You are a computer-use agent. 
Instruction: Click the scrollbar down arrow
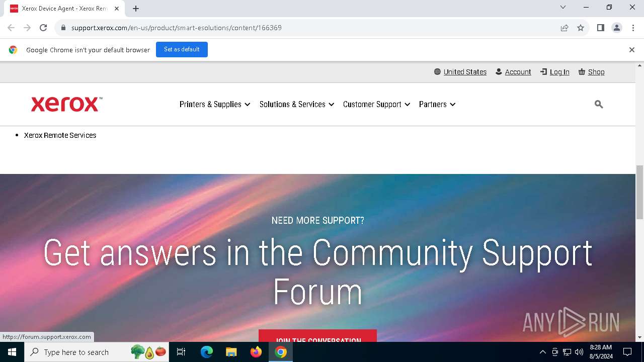coord(640,337)
